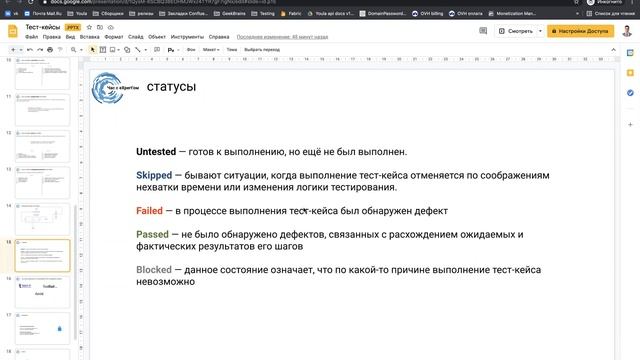Open Calendar in the side panel
Screen dimensions: 640x360
point(630,53)
